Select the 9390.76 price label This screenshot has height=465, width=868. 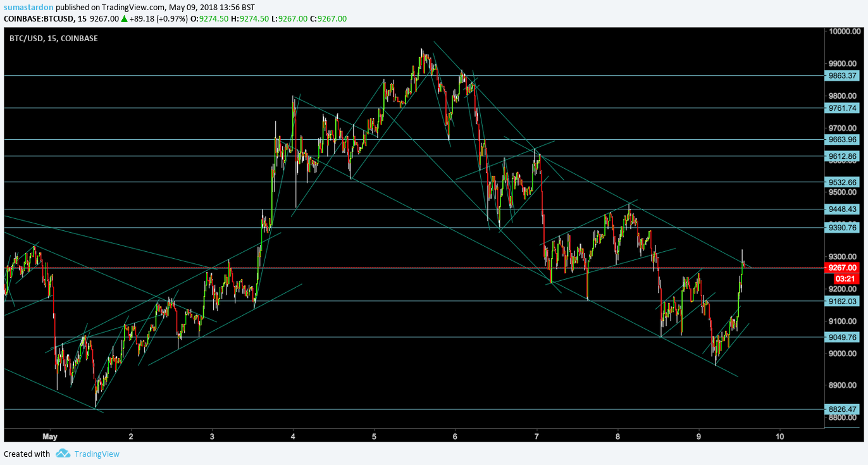point(843,228)
